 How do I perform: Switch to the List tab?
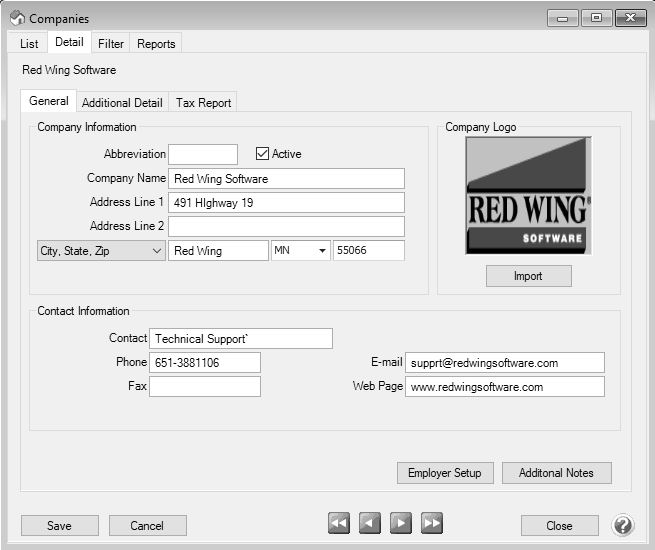29,44
